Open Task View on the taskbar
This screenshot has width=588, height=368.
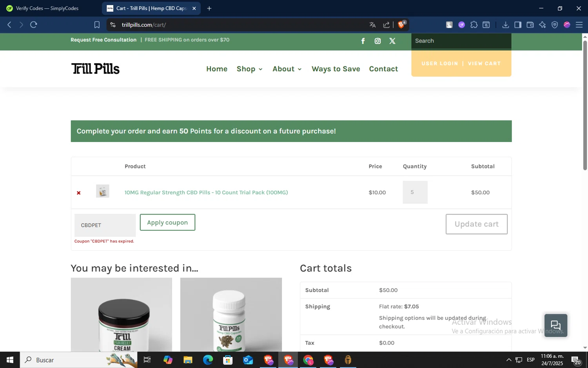[147, 360]
